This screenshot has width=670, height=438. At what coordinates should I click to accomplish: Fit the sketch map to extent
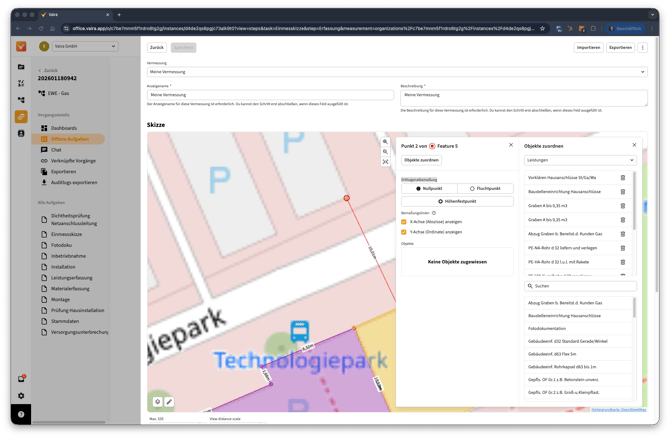(x=385, y=162)
